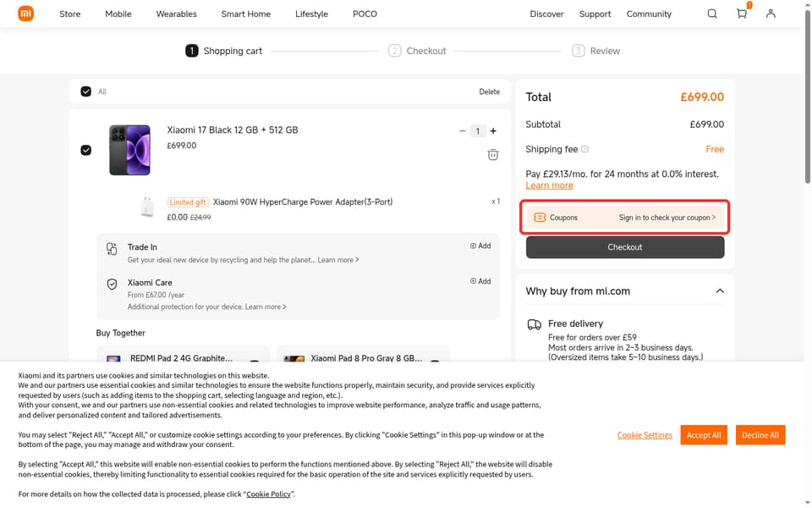Add Trade In to the order
Viewport: 812px width, 508px height.
(480, 246)
